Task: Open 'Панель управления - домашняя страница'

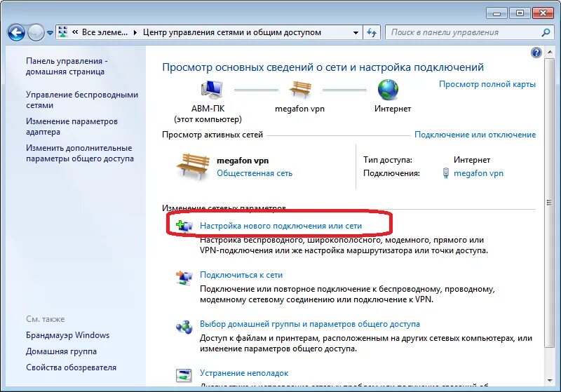Action: click(x=67, y=66)
